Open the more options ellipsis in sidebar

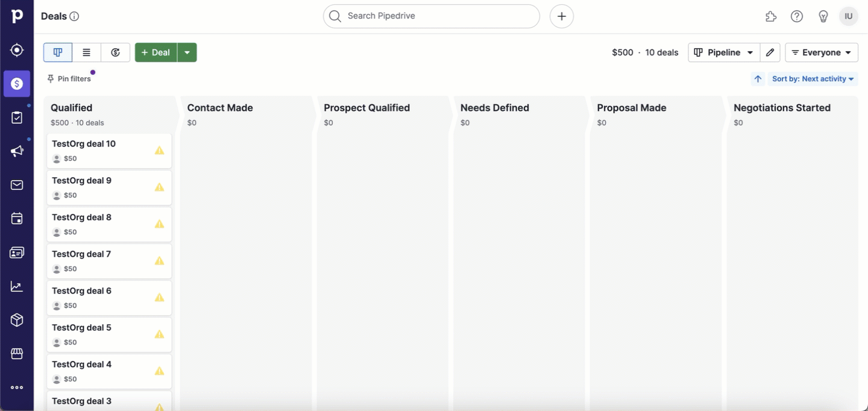[x=17, y=387]
